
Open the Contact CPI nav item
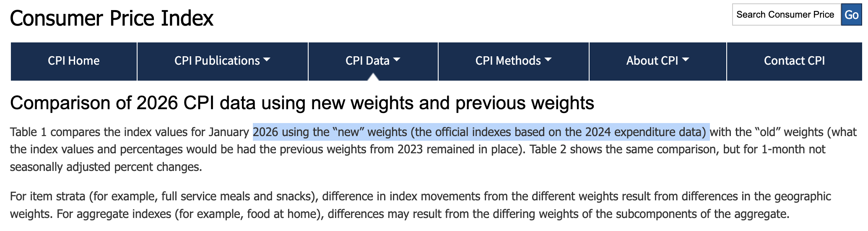(x=794, y=61)
